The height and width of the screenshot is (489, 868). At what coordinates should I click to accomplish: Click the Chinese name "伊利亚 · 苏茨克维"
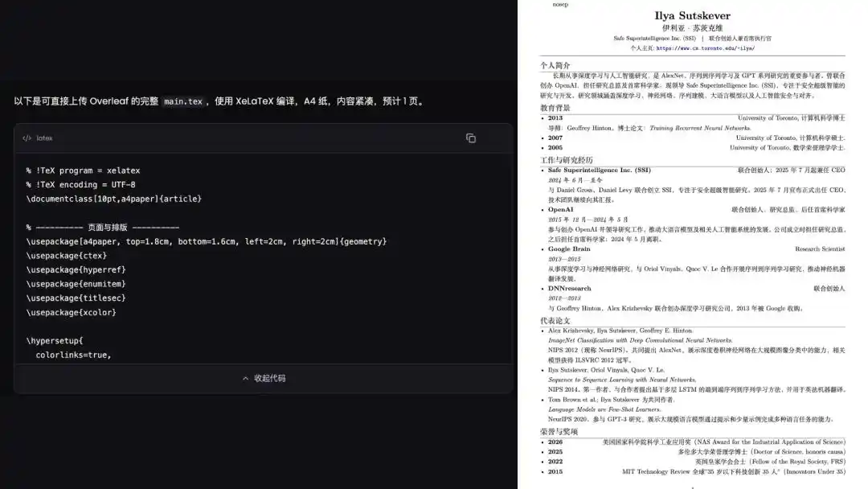[692, 27]
